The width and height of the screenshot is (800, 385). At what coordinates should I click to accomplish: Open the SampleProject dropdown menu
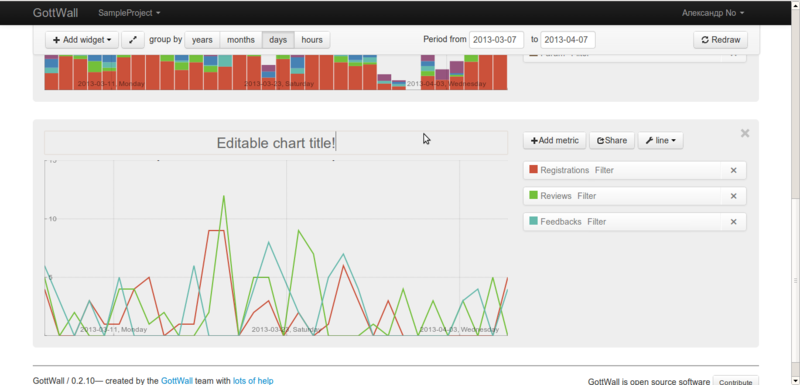129,13
